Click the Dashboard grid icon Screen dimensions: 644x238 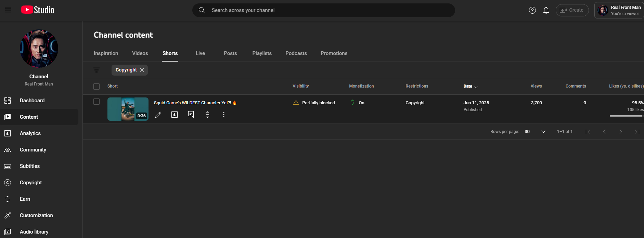point(8,101)
